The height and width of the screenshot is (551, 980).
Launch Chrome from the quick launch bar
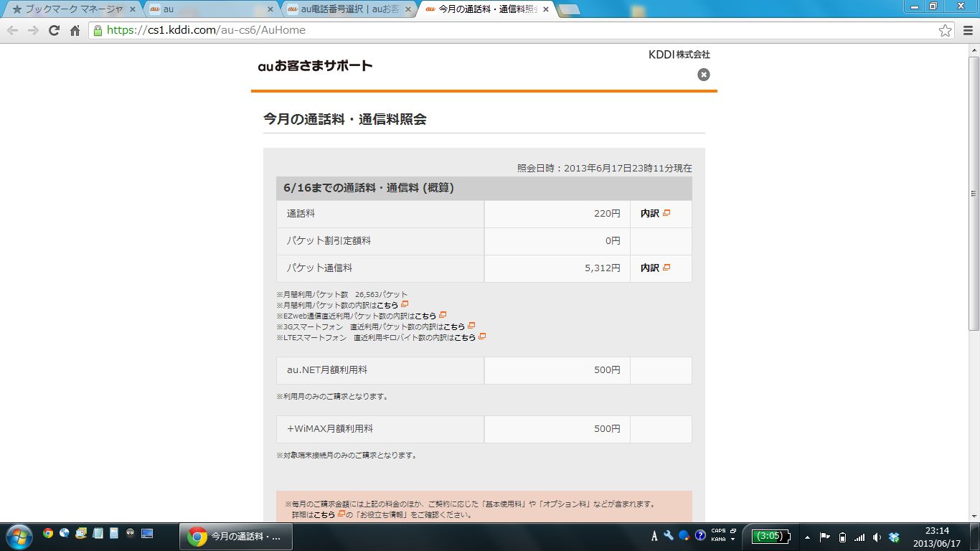(48, 533)
